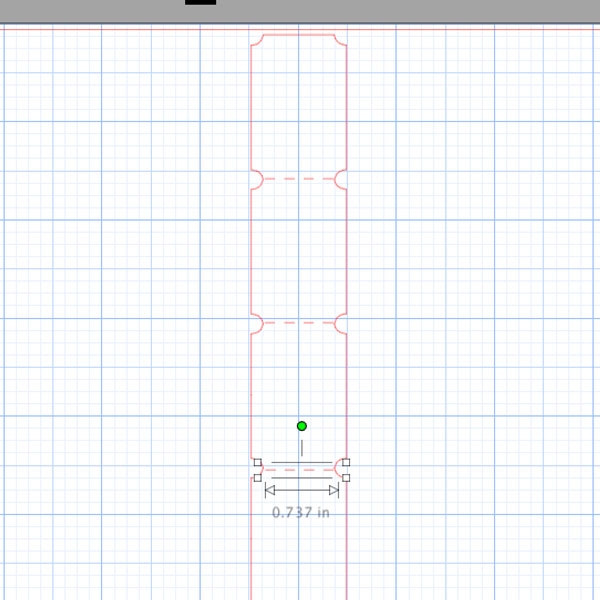
Task: Click the bottom-left selection resize handle
Action: 258,478
